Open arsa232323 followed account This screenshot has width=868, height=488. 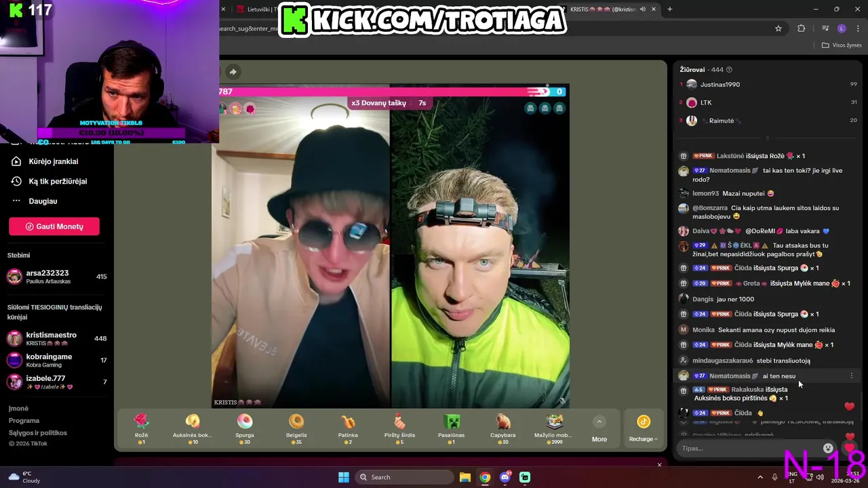pyautogui.click(x=58, y=277)
